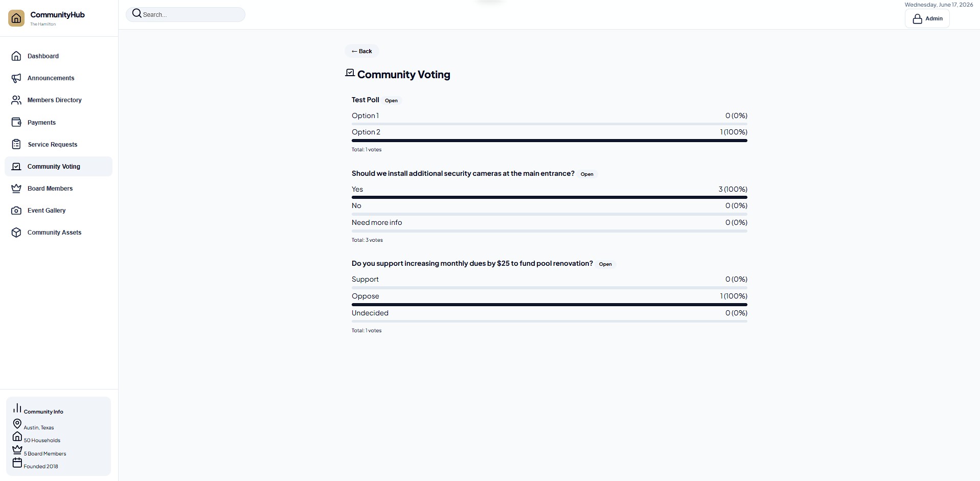
Task: Click the Dashboard home icon in sidebar
Action: (16, 56)
